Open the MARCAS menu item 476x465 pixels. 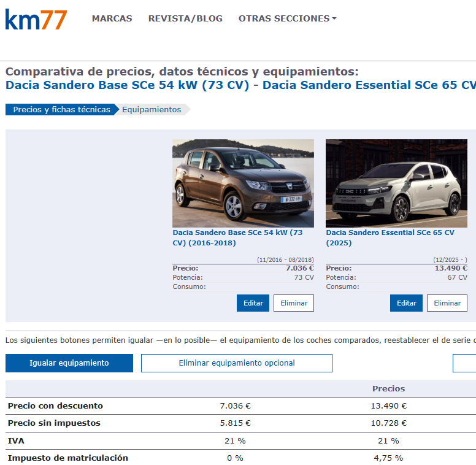click(x=112, y=18)
